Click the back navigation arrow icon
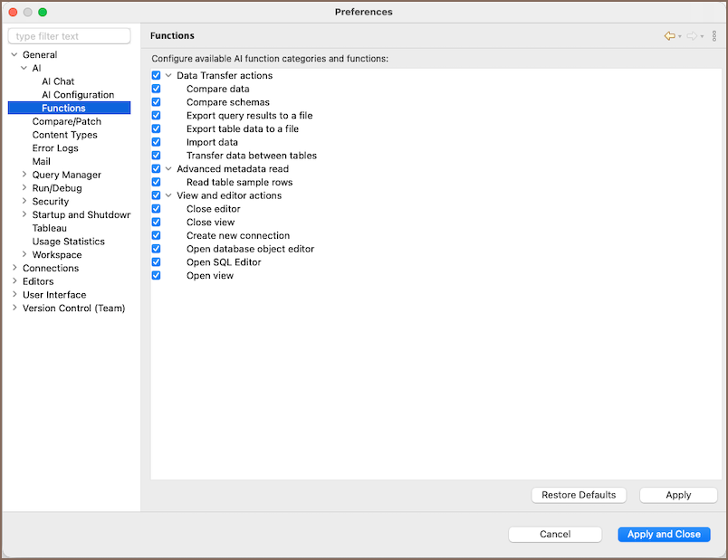The height and width of the screenshot is (560, 728). [x=669, y=36]
